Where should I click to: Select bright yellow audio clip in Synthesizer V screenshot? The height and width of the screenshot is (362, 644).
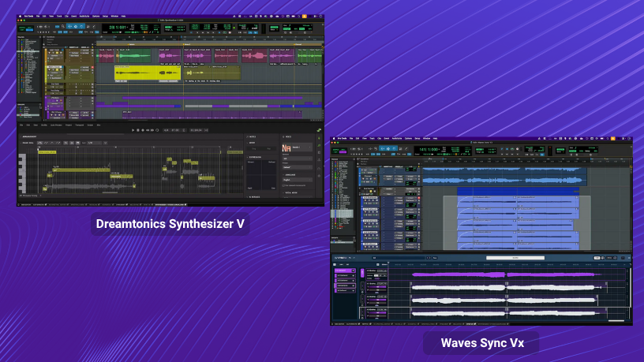pyautogui.click(x=148, y=73)
